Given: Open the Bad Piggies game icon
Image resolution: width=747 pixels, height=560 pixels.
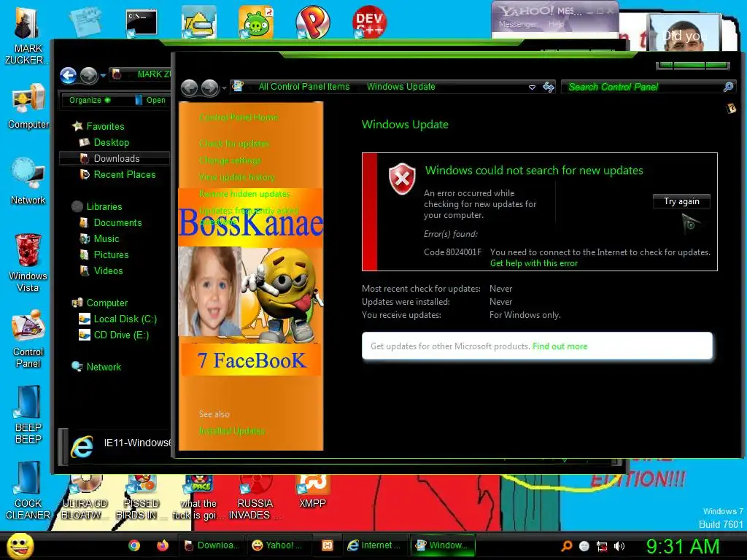Looking at the screenshot, I should pos(256,22).
